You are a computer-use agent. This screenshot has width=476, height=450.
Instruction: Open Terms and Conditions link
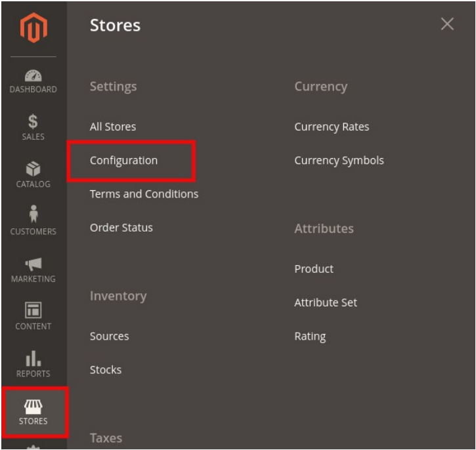pyautogui.click(x=144, y=194)
